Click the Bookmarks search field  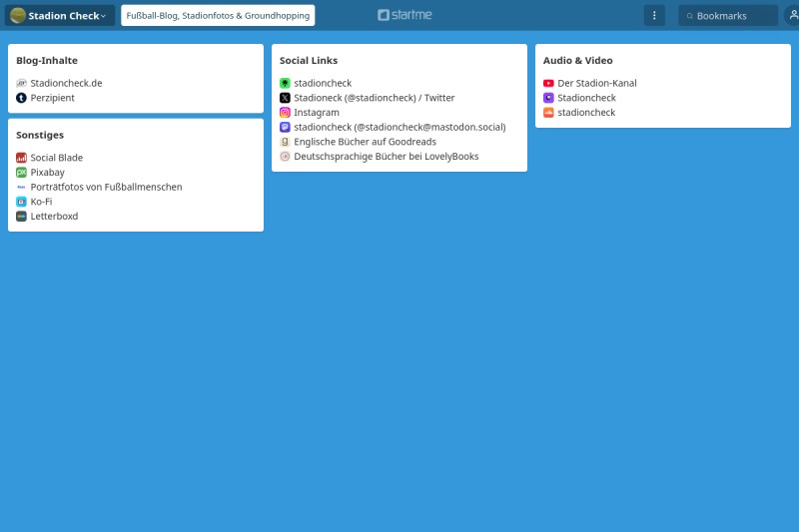click(x=728, y=16)
